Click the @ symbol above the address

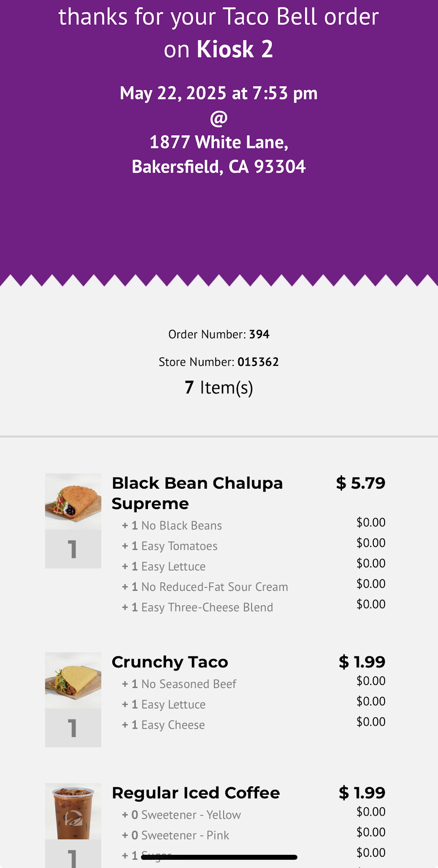(x=219, y=118)
